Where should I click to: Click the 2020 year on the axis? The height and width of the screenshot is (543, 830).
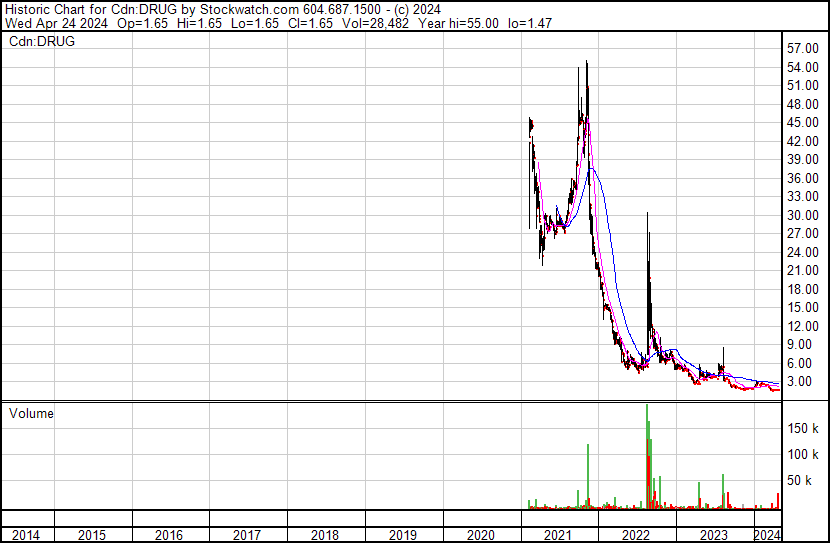[482, 534]
